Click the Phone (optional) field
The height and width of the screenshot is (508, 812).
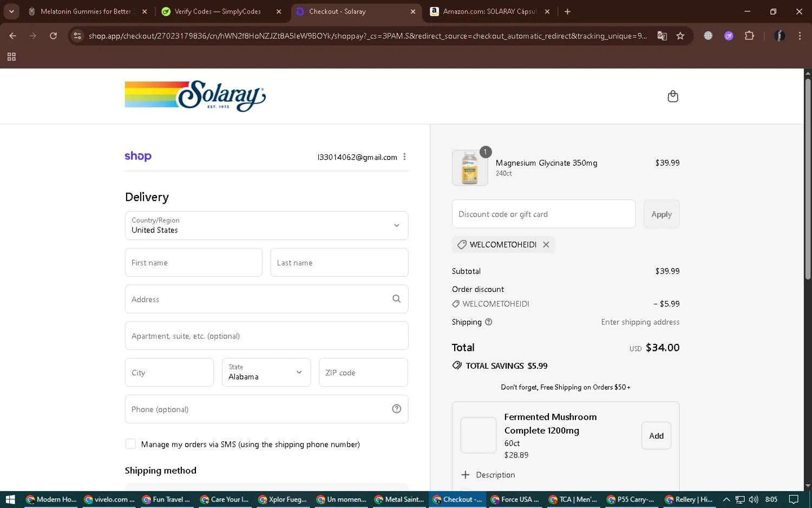pyautogui.click(x=266, y=409)
